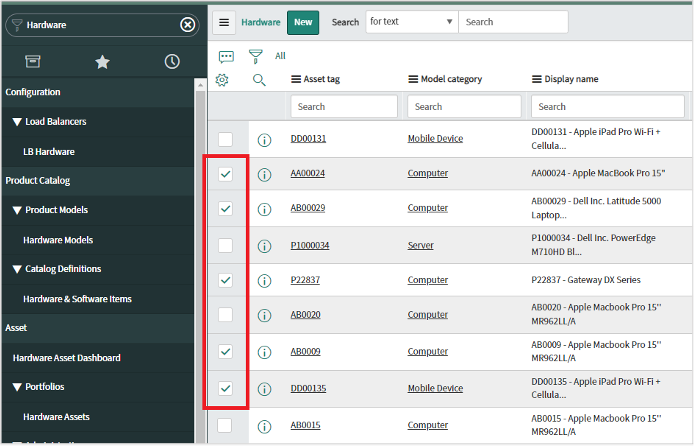694x446 pixels.
Task: Check the AB0015 row checkbox
Action: click(x=224, y=426)
